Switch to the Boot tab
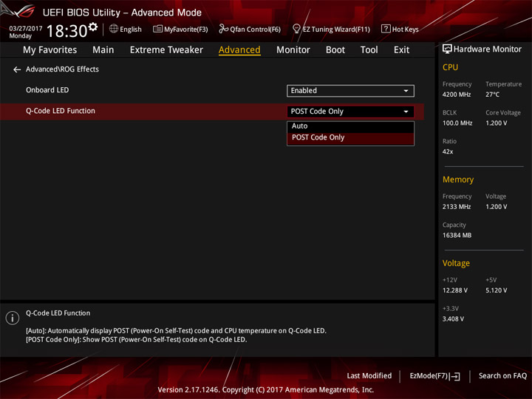The image size is (532, 399). coord(335,50)
